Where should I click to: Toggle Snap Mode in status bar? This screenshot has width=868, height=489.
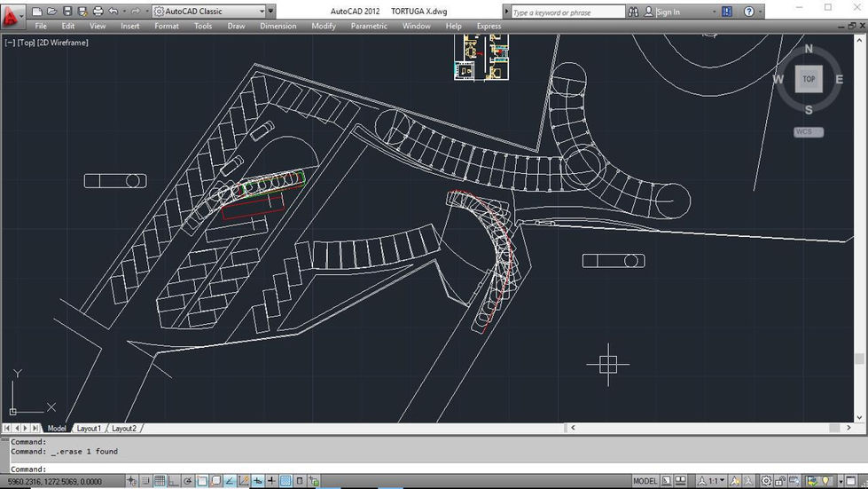[145, 481]
